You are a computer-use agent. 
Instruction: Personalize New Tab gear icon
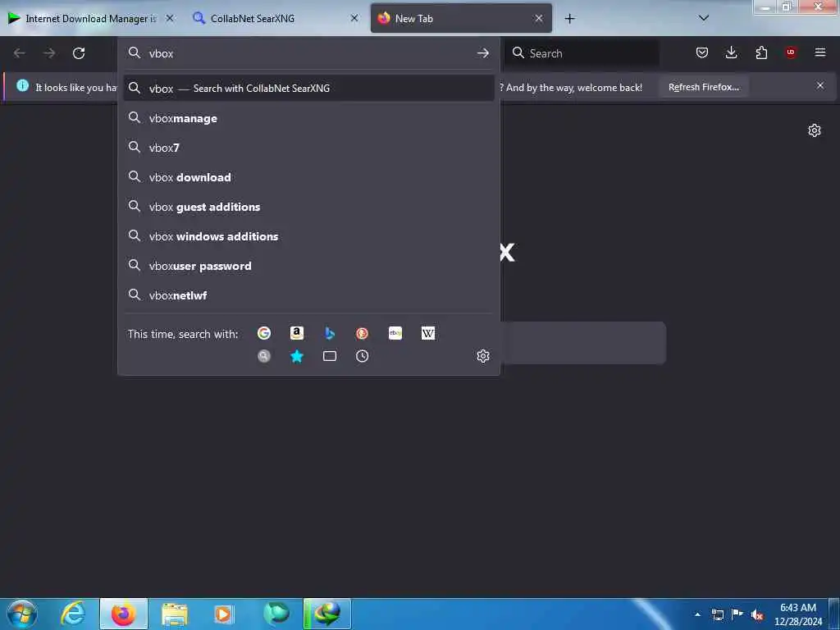(815, 130)
